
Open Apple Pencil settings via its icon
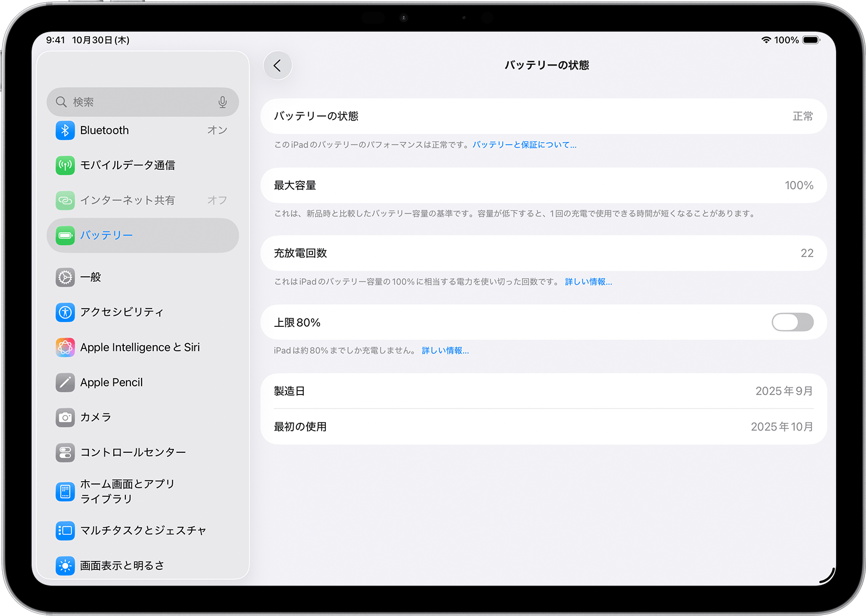pyautogui.click(x=65, y=382)
